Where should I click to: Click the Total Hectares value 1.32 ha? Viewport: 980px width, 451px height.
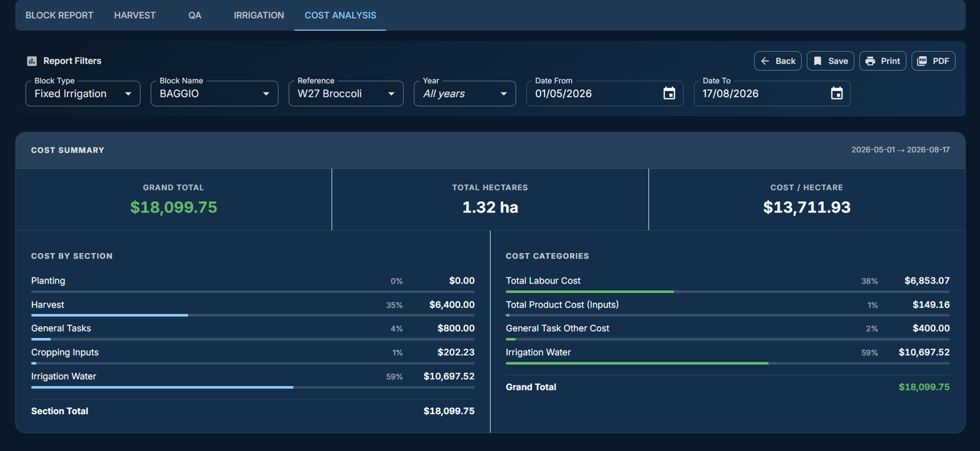490,207
